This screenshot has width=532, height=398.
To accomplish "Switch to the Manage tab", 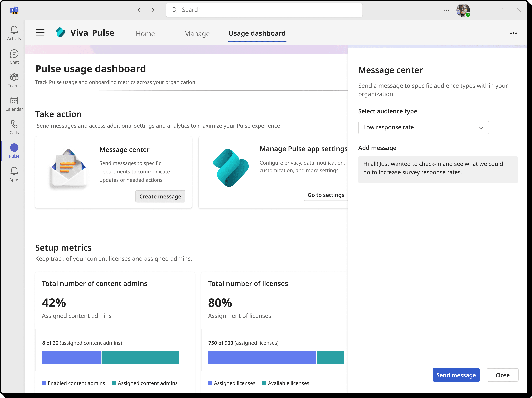I will (197, 34).
